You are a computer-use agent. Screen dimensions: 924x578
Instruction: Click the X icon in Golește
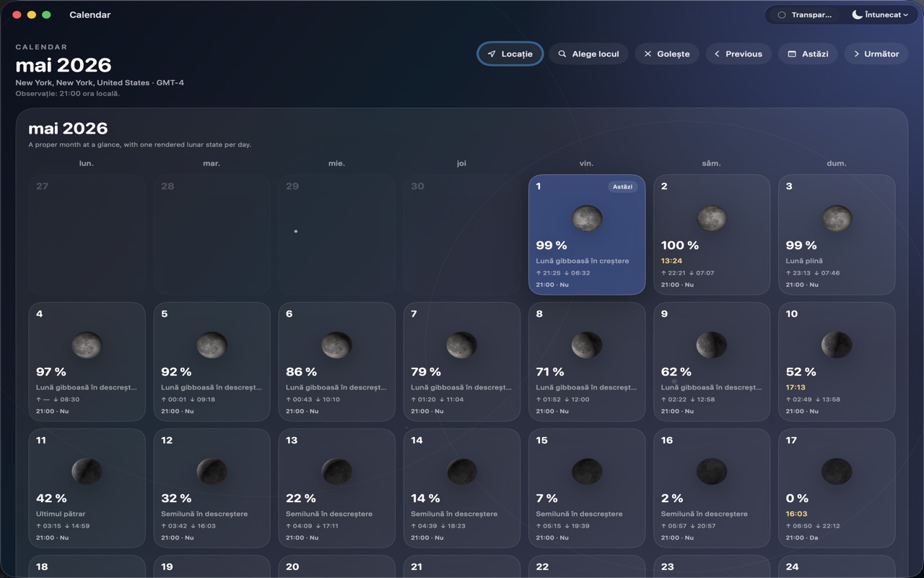pyautogui.click(x=648, y=53)
